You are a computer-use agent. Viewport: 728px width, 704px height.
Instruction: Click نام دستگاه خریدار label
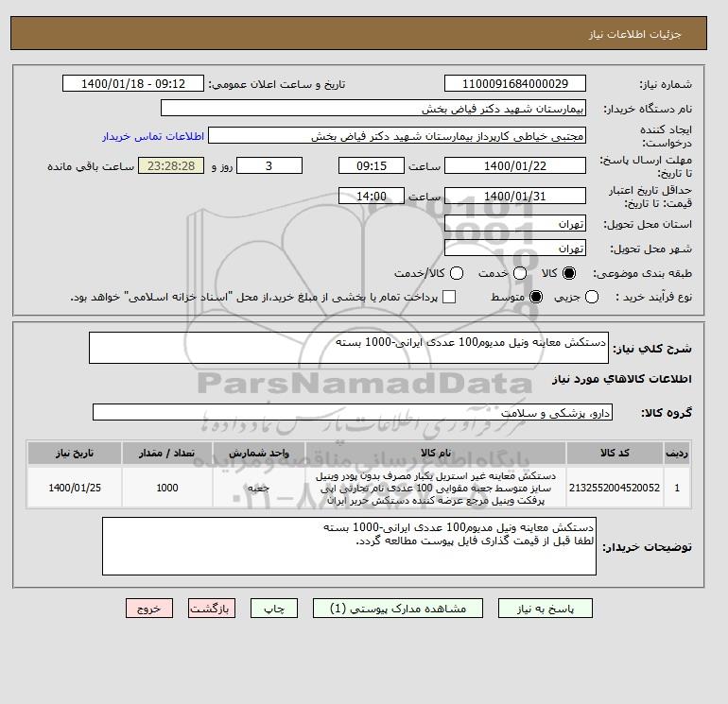pos(648,109)
